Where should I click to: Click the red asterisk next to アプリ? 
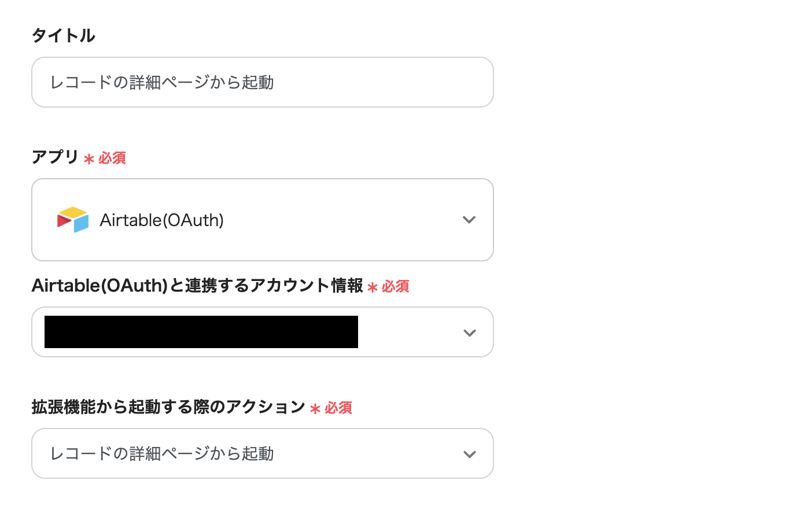click(89, 159)
